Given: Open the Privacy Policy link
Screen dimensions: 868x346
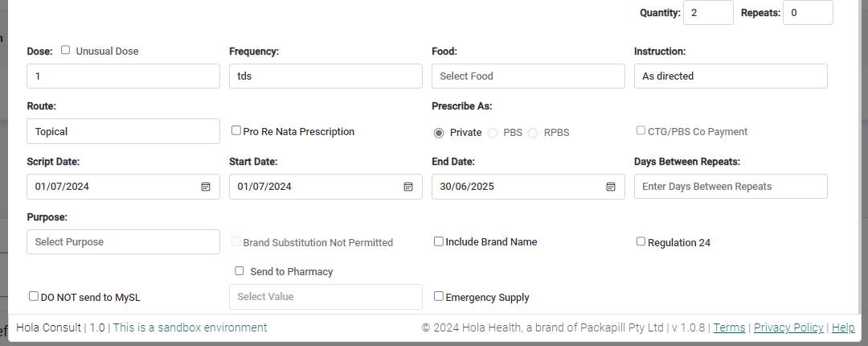Looking at the screenshot, I should pos(788,327).
